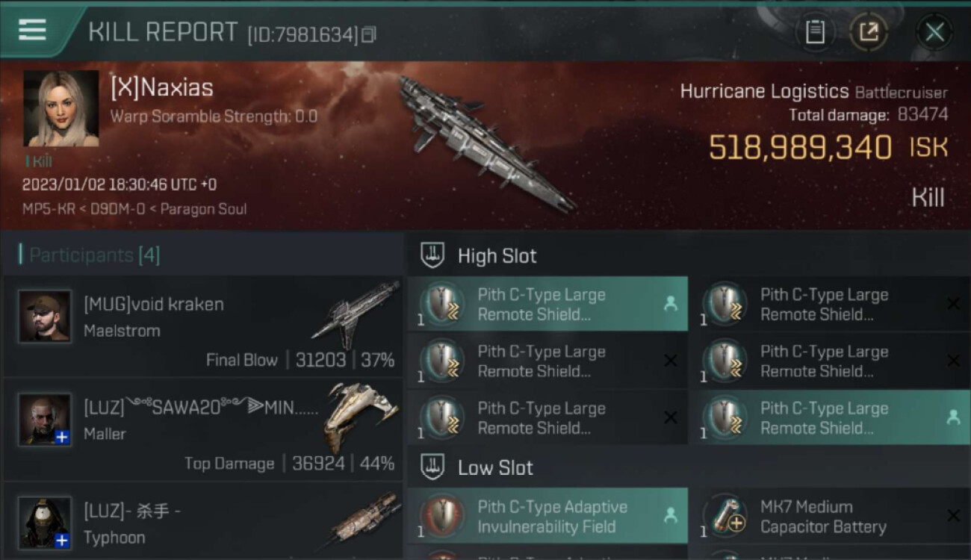Image resolution: width=971 pixels, height=560 pixels.
Task: Tap the Typhoon pilot avatar
Action: 45,523
